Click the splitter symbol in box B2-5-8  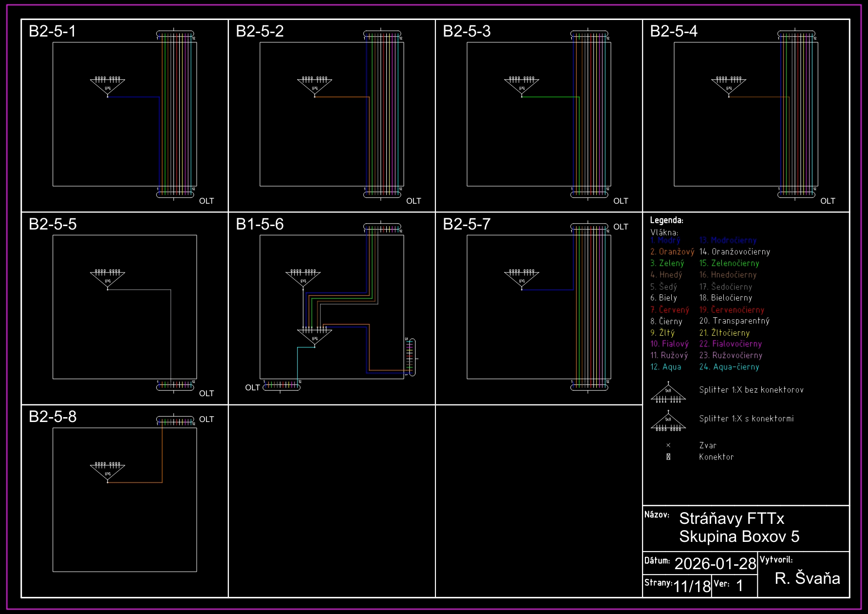tap(108, 471)
